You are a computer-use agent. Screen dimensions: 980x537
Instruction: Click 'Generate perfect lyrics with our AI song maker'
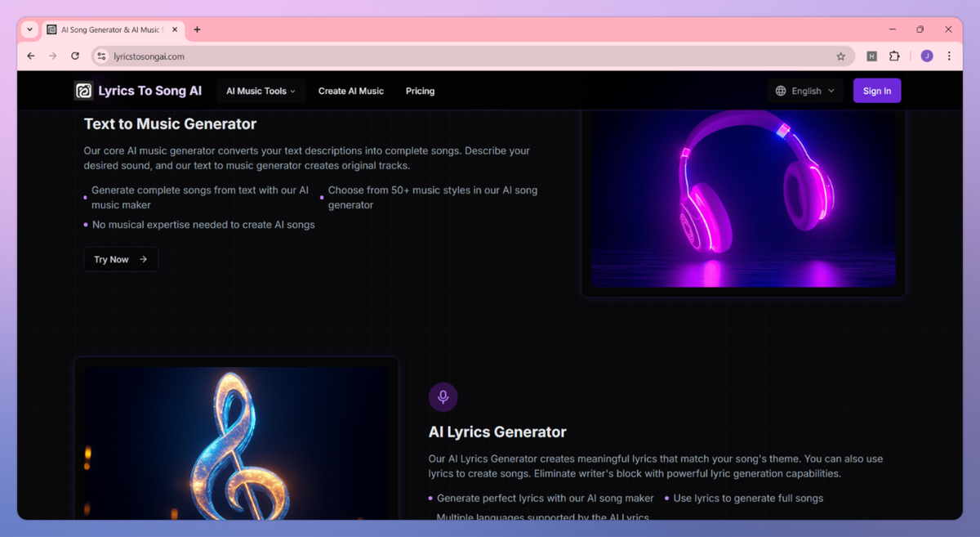click(x=546, y=498)
